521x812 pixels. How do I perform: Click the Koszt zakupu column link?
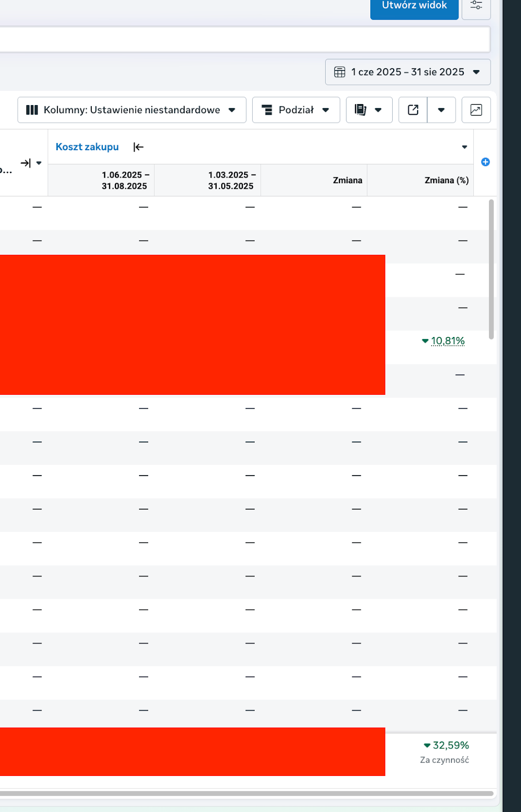click(87, 147)
